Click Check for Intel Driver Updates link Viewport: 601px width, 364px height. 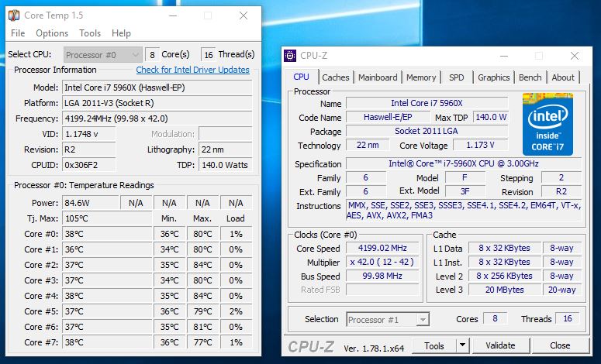(x=193, y=70)
